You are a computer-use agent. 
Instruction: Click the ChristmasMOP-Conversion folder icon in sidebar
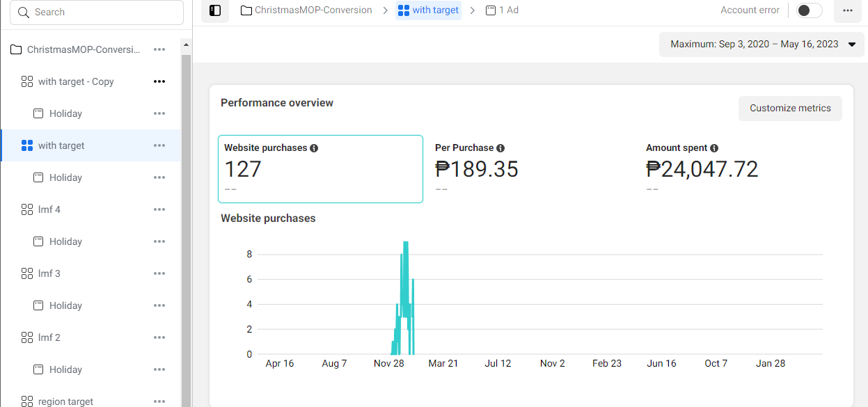[x=16, y=49]
